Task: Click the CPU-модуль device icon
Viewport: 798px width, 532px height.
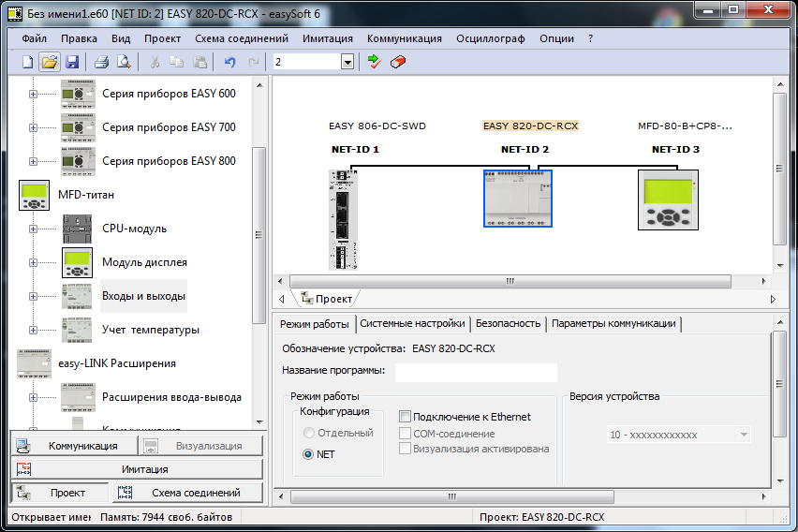Action: click(78, 229)
